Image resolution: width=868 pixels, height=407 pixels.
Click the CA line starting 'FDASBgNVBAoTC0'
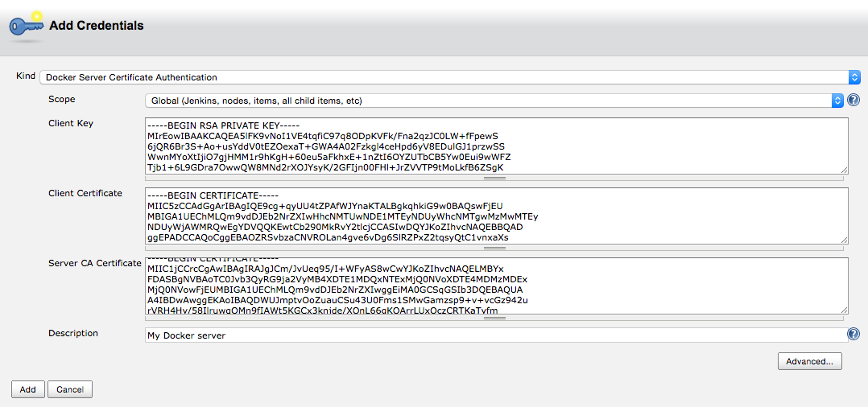337,279
